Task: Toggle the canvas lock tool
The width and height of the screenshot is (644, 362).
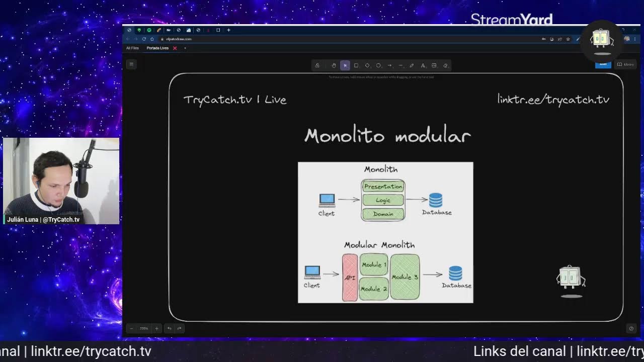Action: click(317, 65)
